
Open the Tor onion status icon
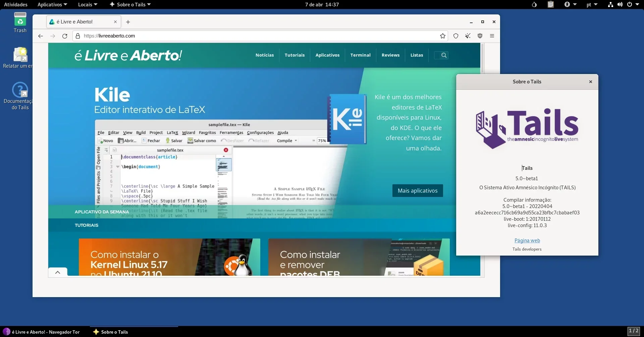[x=534, y=5]
